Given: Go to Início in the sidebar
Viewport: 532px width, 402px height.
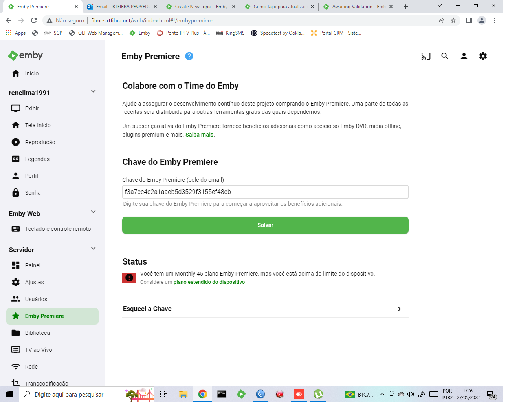Looking at the screenshot, I should [x=52, y=73].
